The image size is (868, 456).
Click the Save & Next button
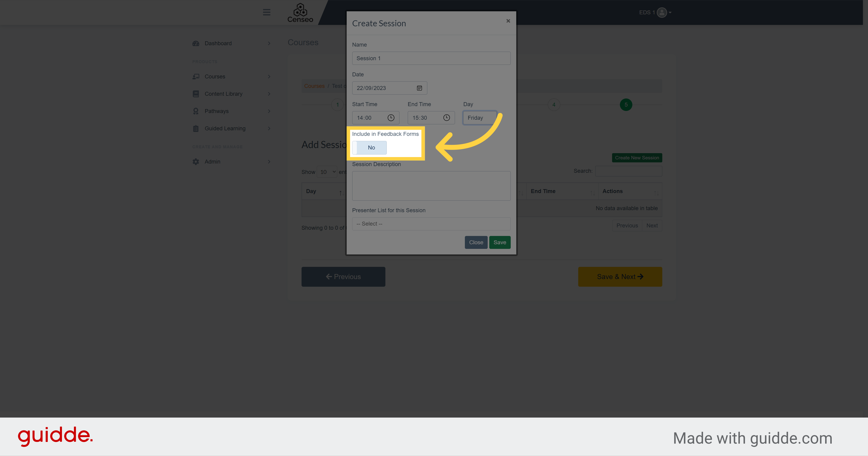pyautogui.click(x=620, y=276)
